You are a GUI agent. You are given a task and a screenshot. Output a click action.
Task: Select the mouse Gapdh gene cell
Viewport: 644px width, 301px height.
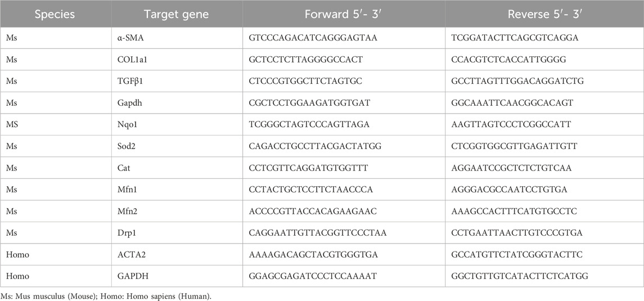pos(127,102)
